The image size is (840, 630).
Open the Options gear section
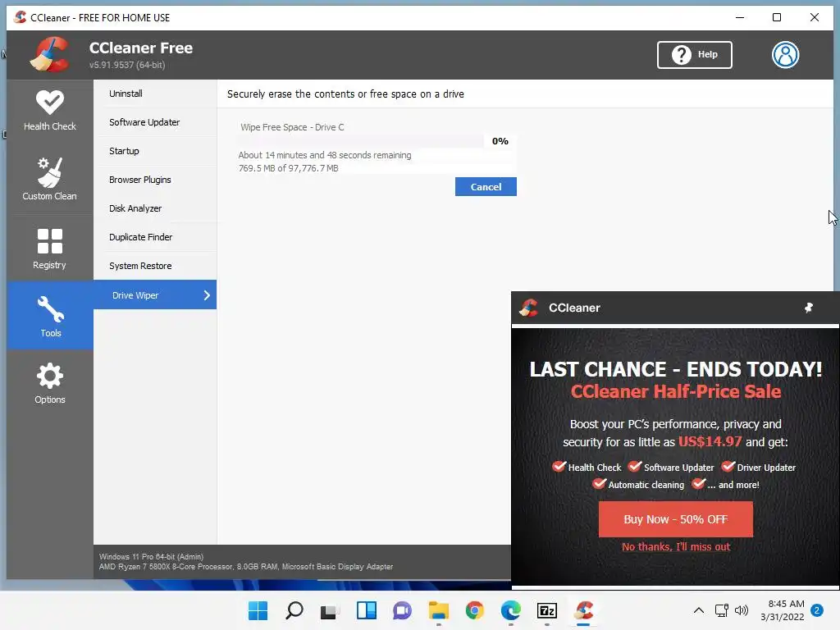coord(50,384)
